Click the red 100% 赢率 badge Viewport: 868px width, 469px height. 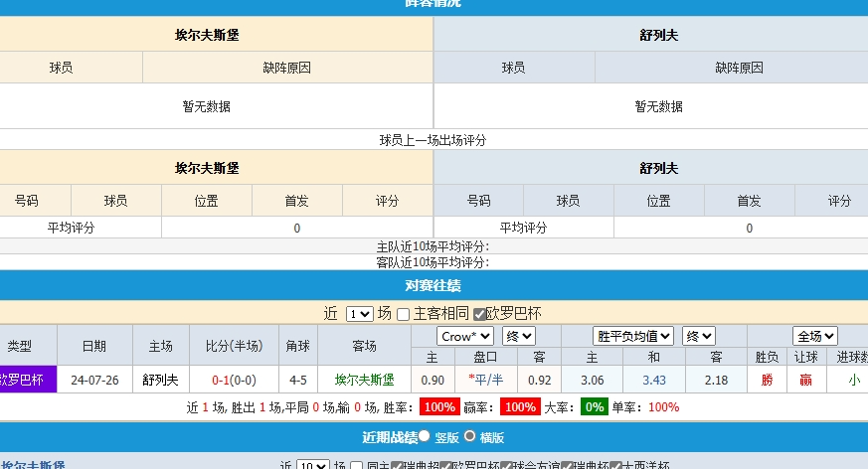pyautogui.click(x=520, y=407)
